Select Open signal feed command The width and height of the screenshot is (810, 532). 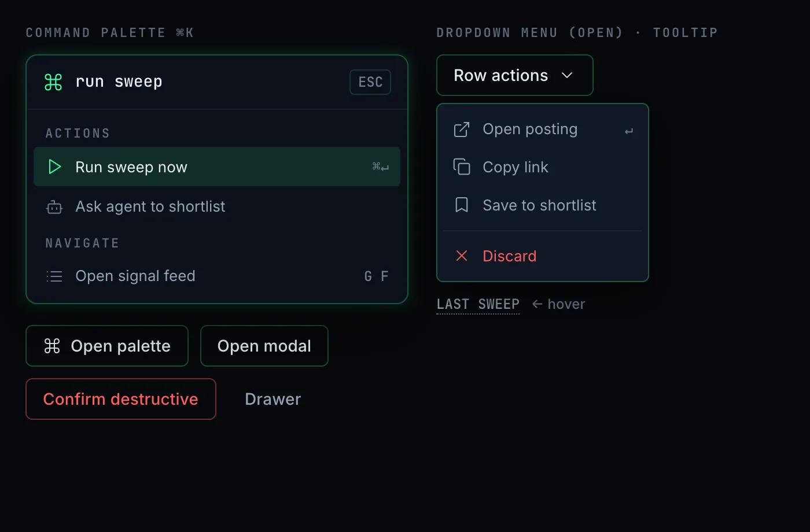[217, 276]
